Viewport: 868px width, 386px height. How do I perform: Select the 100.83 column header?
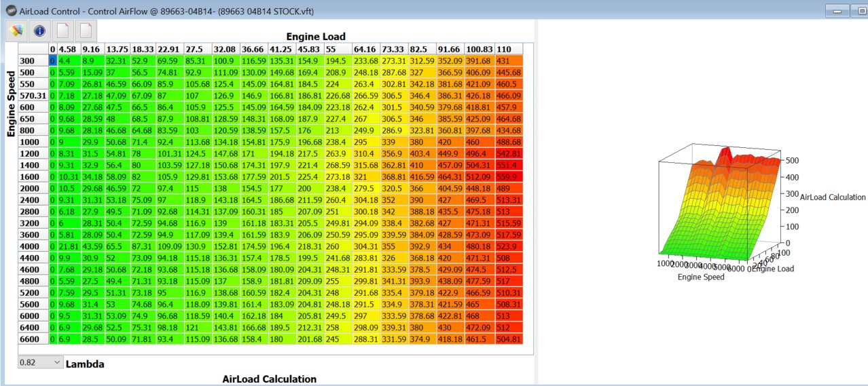[x=480, y=50]
